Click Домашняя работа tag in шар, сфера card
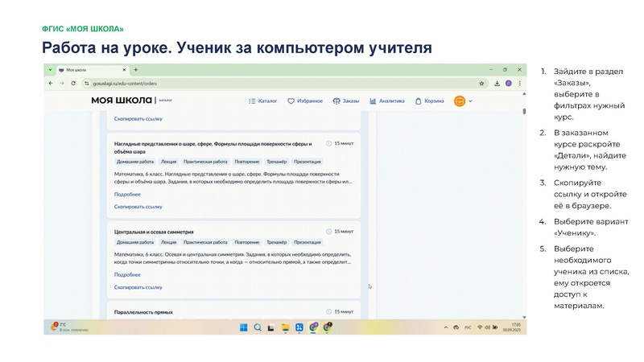 coord(135,162)
